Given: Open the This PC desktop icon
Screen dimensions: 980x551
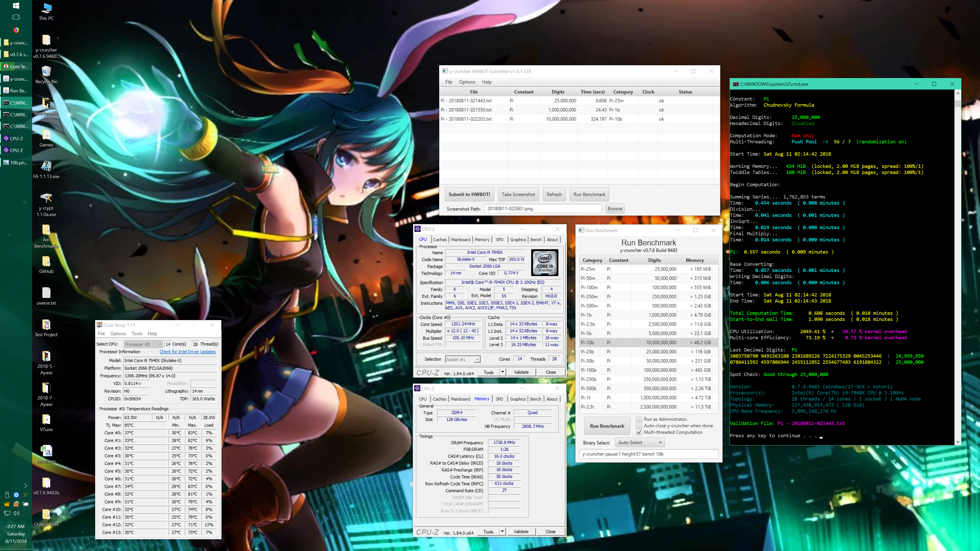Looking at the screenshot, I should [x=46, y=11].
